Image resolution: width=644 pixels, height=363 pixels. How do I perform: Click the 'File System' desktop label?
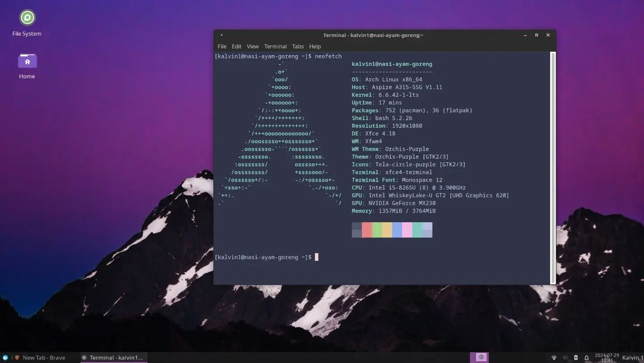point(27,33)
